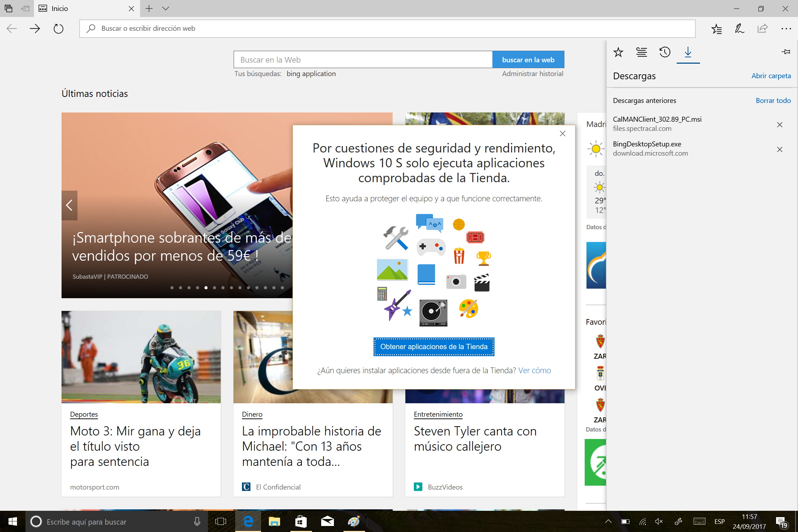Open the Moto 3 Mir article

point(135,446)
